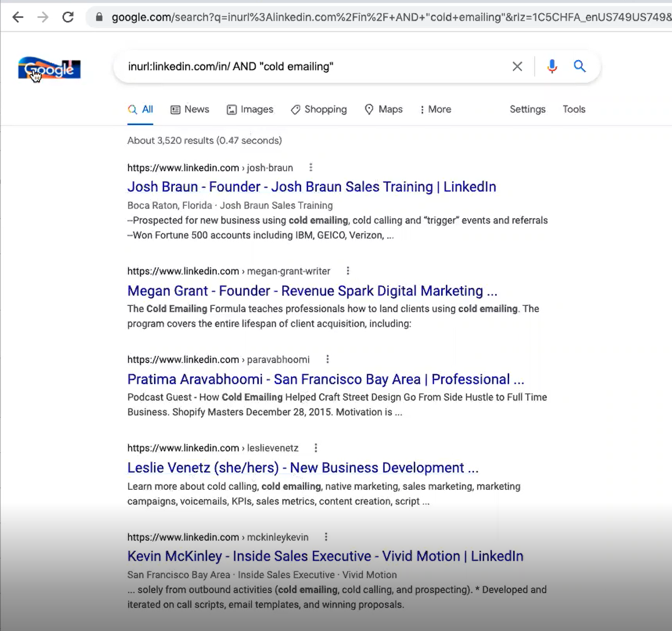Open options for josh-braun result
The height and width of the screenshot is (631, 672).
point(311,167)
